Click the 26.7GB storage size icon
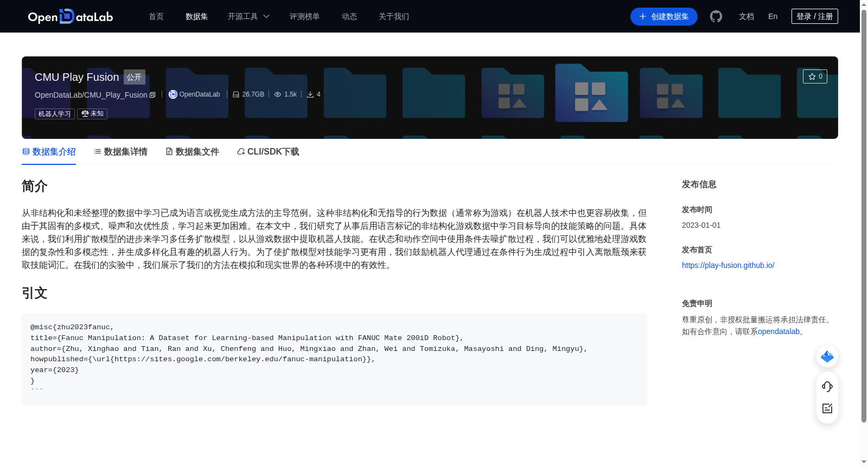 pos(236,94)
